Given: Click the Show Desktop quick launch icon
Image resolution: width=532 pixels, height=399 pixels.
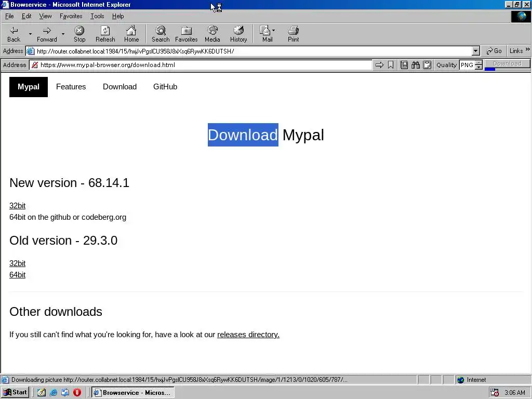Looking at the screenshot, I should (x=42, y=393).
